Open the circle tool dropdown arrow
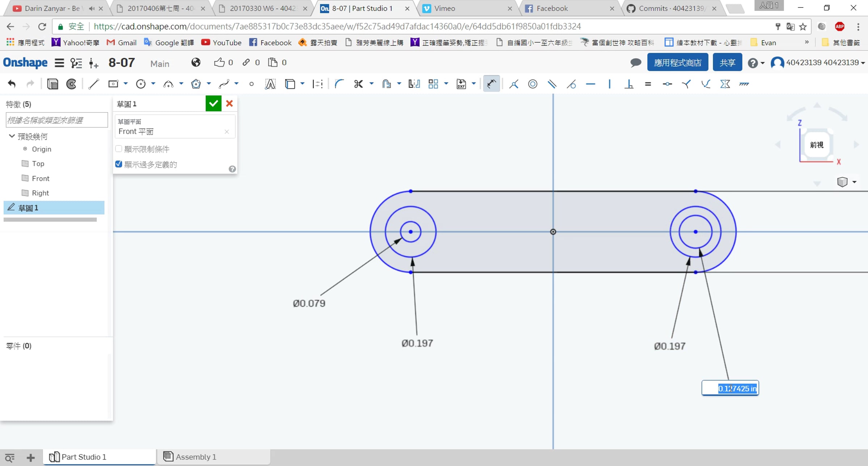Image resolution: width=868 pixels, height=466 pixels. click(153, 84)
